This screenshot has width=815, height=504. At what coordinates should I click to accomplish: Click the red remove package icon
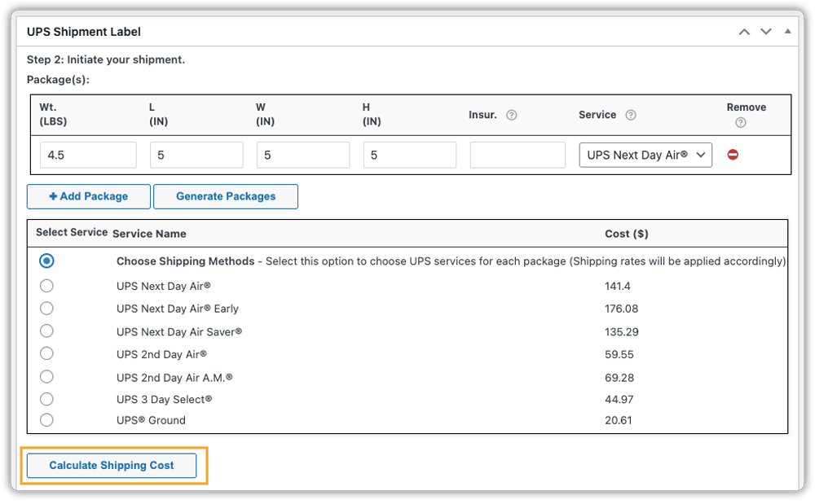pos(733,155)
